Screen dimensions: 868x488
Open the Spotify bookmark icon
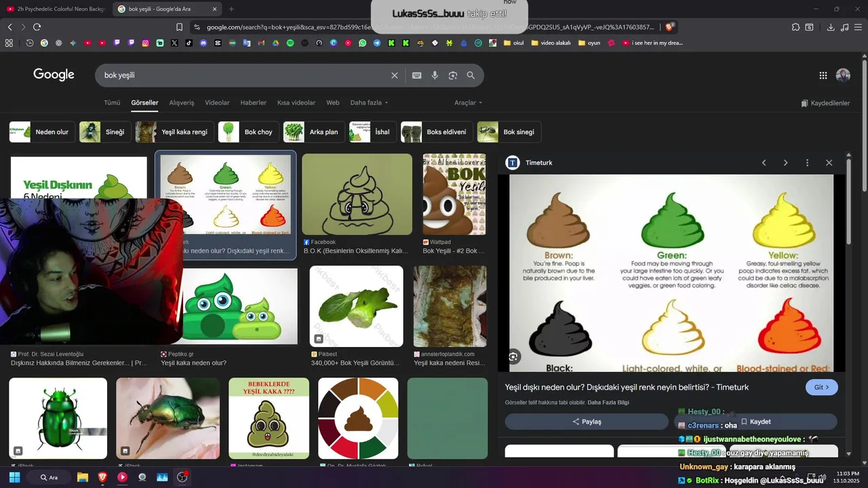(290, 43)
